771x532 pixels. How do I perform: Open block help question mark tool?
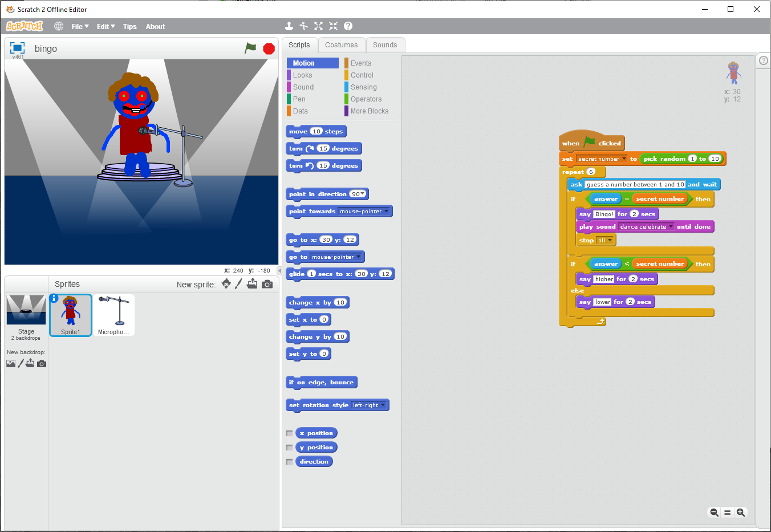pos(348,26)
